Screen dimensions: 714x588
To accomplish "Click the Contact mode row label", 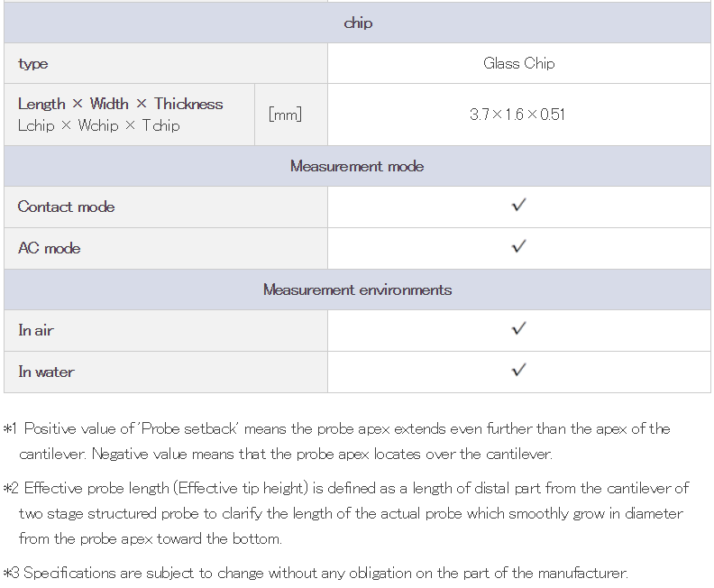I will (x=66, y=207).
